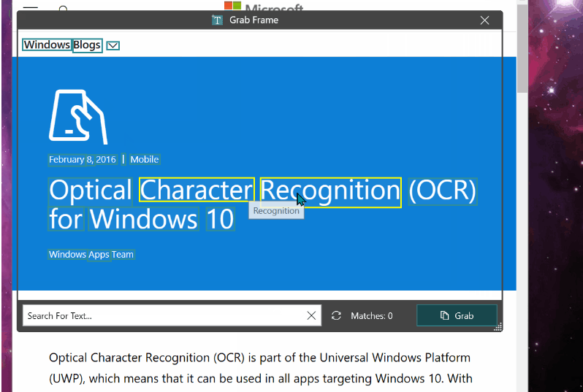Click the Matches: 0 counter label
583x392 pixels.
click(371, 316)
